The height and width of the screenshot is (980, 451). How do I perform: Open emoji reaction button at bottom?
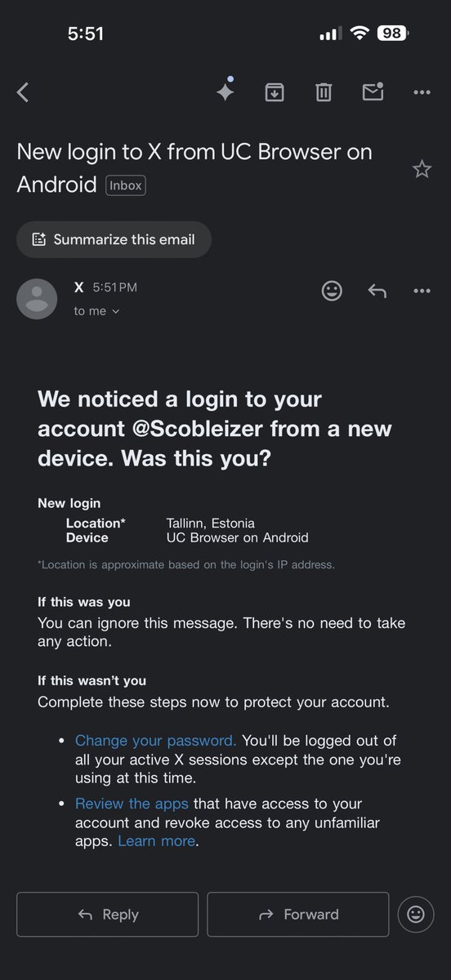pos(416,915)
